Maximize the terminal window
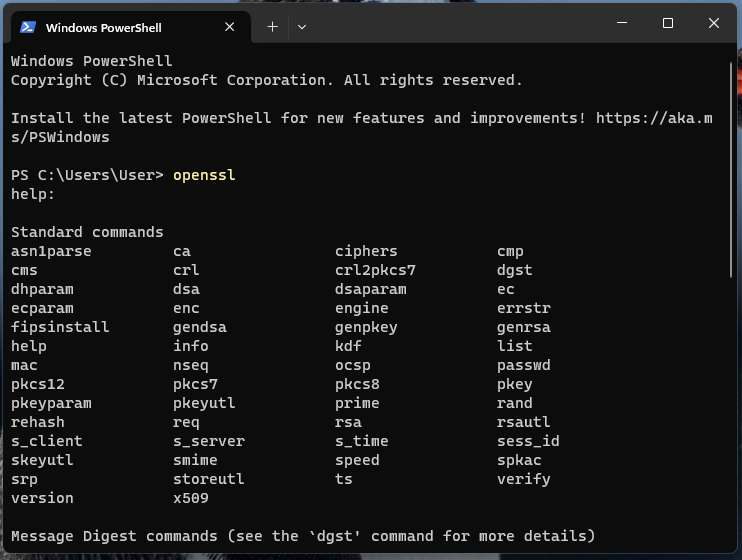The width and height of the screenshot is (742, 560). coord(668,23)
